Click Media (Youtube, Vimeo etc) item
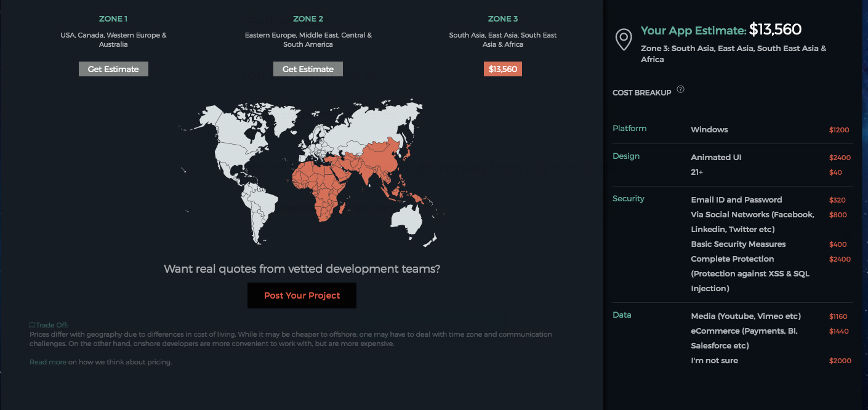The width and height of the screenshot is (868, 410). [x=745, y=316]
